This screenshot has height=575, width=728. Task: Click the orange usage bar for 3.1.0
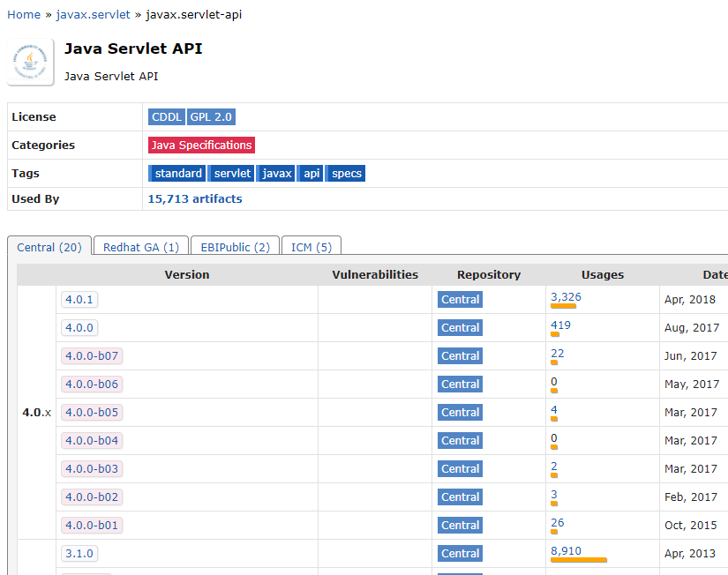click(x=579, y=560)
